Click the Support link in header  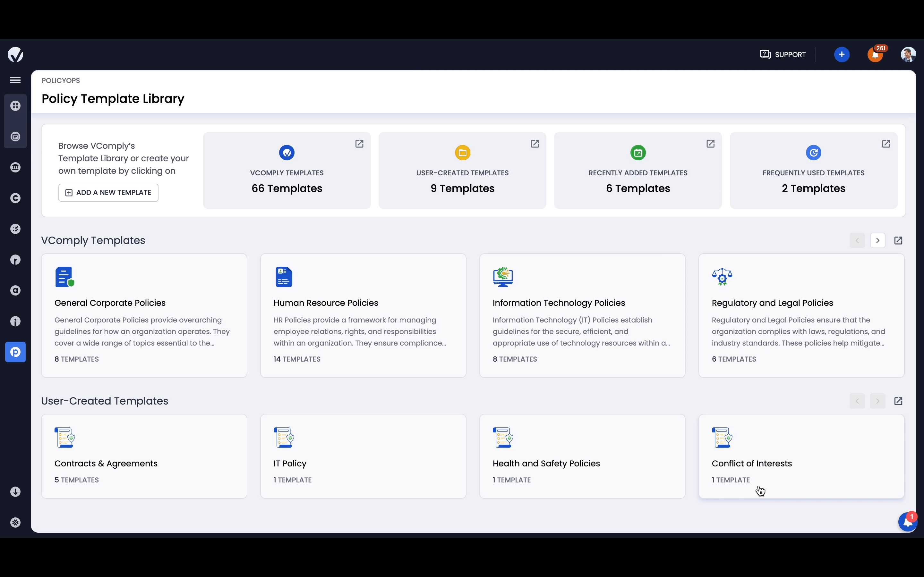[783, 54]
